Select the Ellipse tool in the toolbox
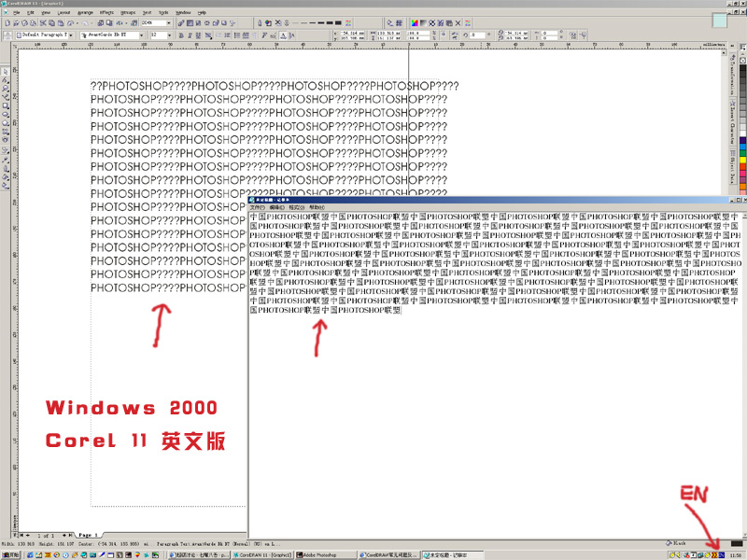The image size is (747, 560). [x=6, y=114]
